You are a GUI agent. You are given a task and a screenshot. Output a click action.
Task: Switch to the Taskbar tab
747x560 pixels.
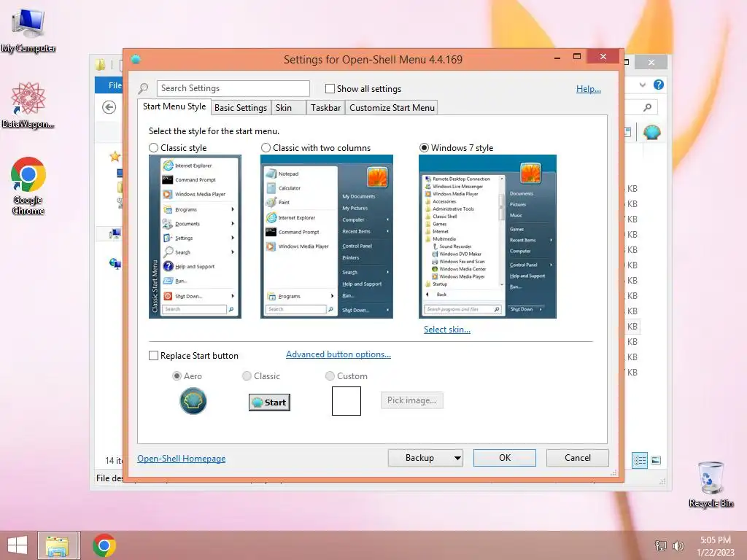tap(325, 108)
